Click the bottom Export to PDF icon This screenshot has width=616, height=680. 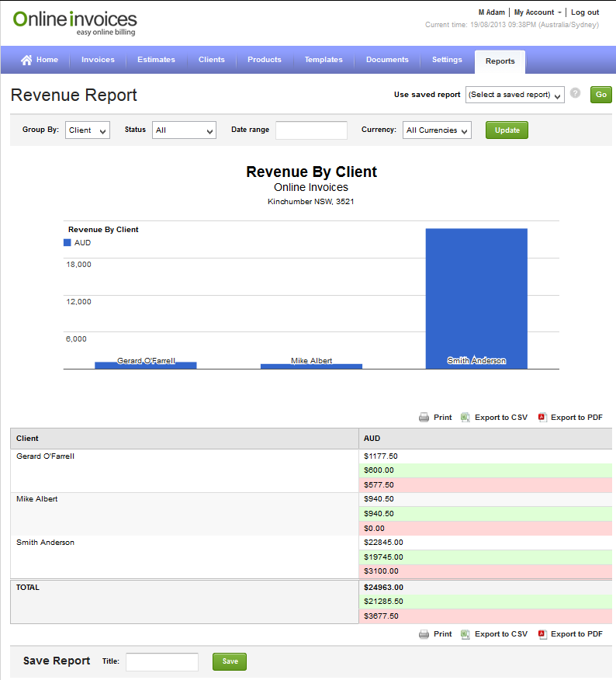pyautogui.click(x=542, y=634)
